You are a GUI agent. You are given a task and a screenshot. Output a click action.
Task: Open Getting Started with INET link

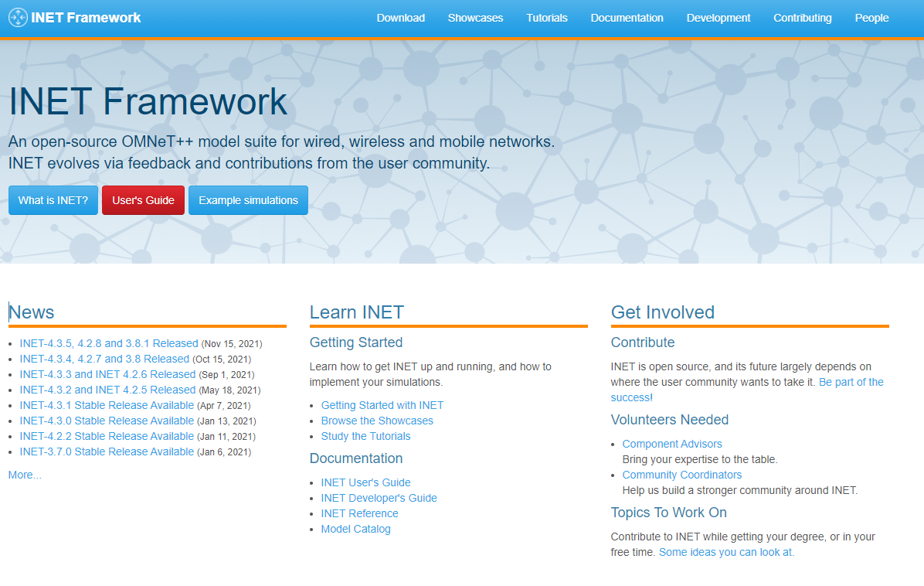382,406
